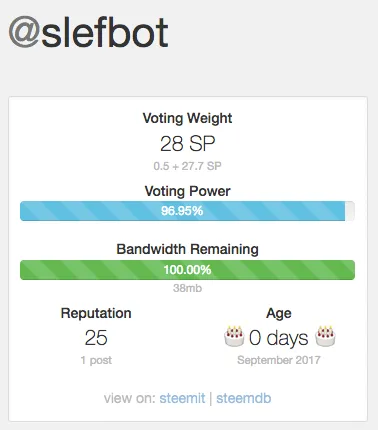Click the Voting Weight heading
This screenshot has width=378, height=430.
(187, 119)
